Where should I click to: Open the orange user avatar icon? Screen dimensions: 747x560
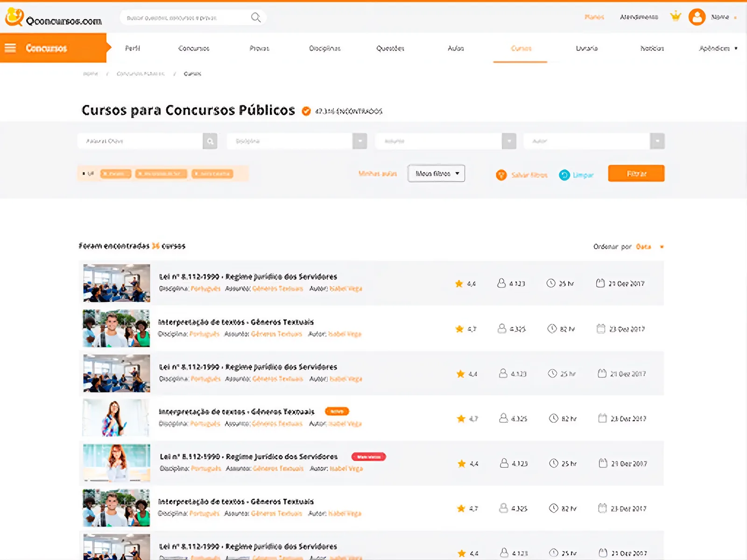tap(697, 17)
